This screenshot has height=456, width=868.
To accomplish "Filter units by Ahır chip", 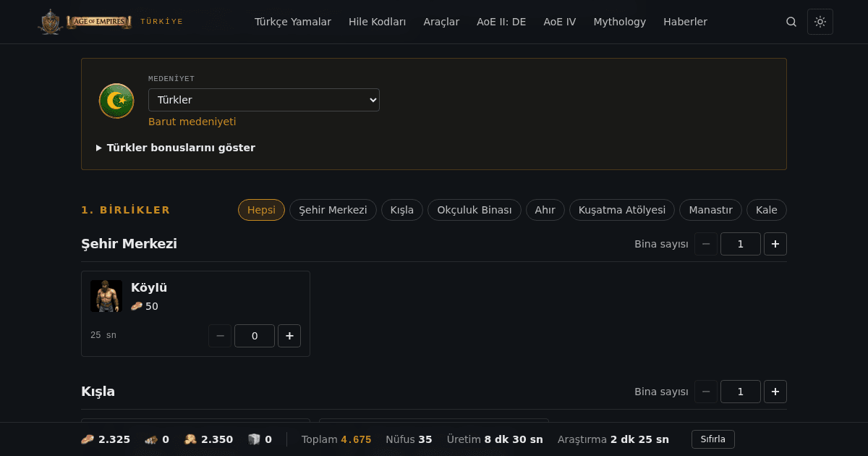I will (545, 210).
